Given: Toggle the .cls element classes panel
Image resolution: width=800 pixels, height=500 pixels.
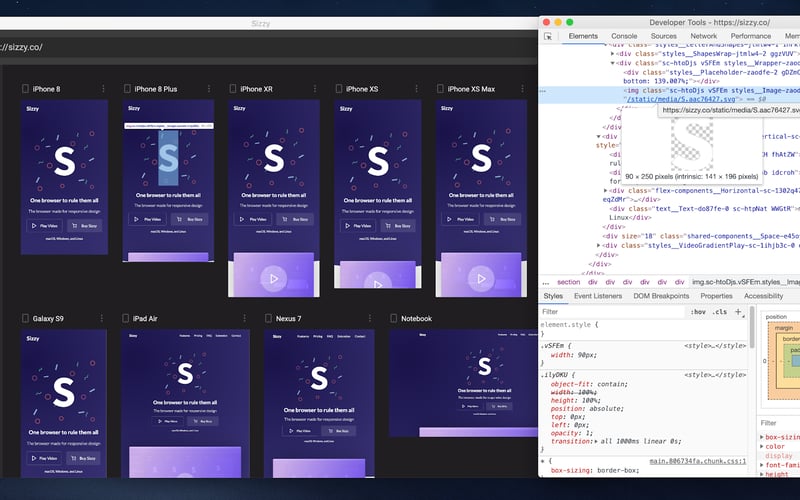Looking at the screenshot, I should coord(720,312).
